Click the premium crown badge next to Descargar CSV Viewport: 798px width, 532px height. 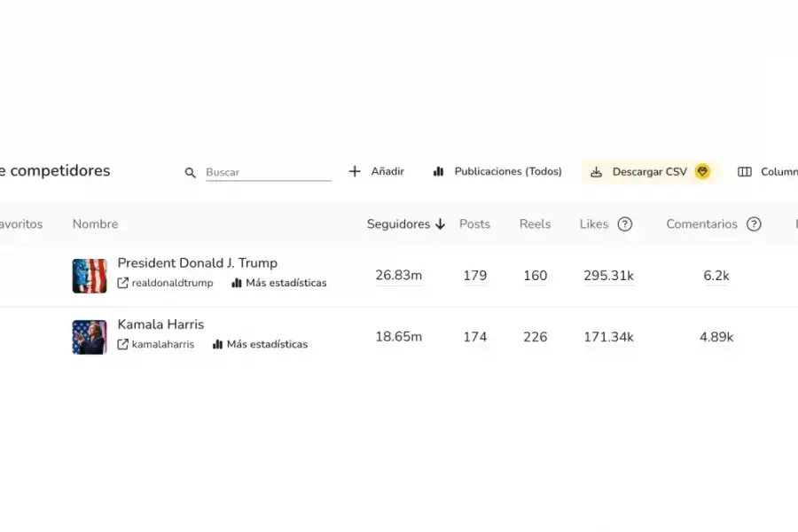point(702,171)
